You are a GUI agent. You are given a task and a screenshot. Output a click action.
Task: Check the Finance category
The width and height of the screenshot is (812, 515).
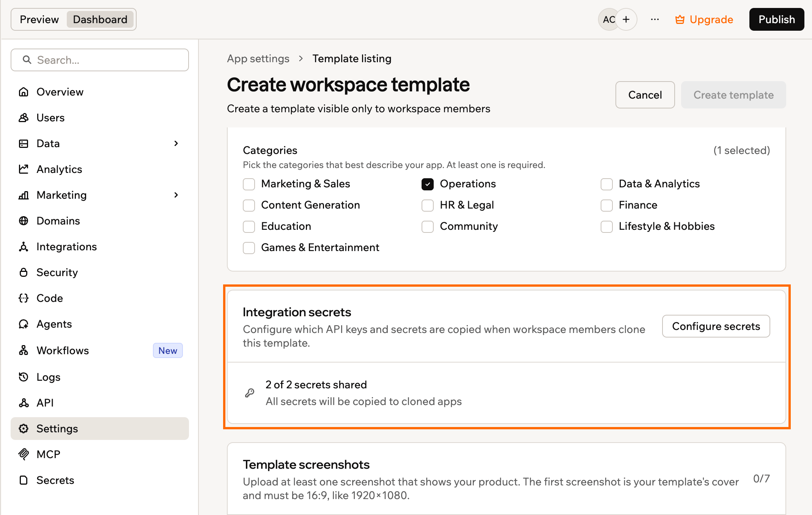tap(607, 205)
